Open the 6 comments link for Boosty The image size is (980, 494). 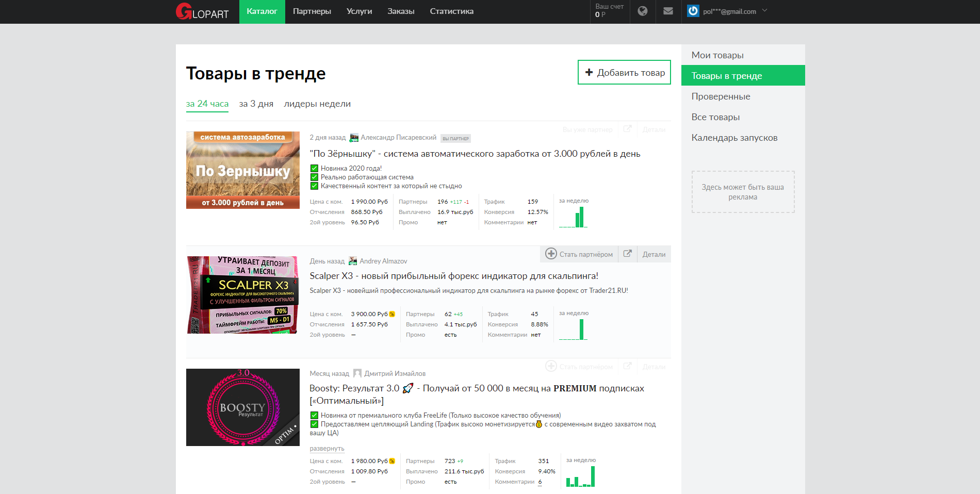pos(540,482)
